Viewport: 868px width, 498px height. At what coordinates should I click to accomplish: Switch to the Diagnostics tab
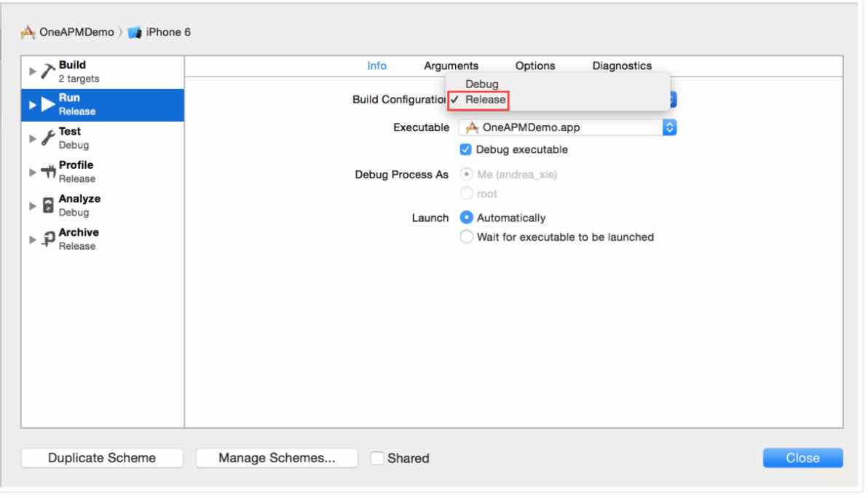coord(622,66)
